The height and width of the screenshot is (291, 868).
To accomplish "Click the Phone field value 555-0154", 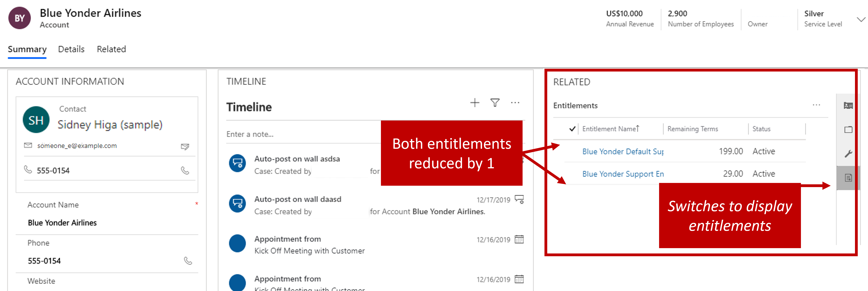I will point(44,261).
